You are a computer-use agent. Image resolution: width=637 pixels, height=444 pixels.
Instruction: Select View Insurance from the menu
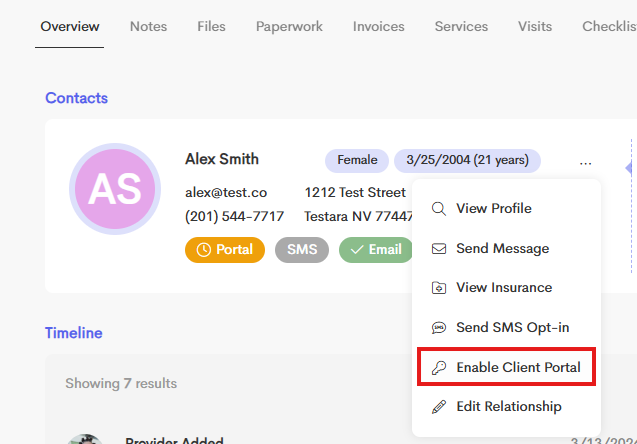point(506,288)
